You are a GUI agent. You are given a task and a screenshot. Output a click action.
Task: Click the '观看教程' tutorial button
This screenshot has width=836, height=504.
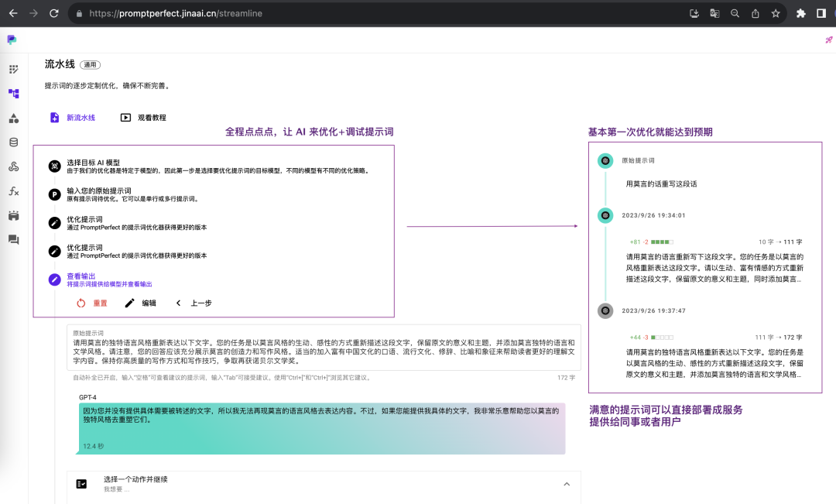point(143,118)
